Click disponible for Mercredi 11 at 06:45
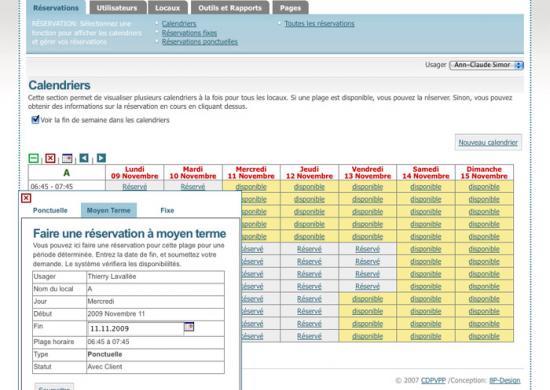 [x=251, y=187]
